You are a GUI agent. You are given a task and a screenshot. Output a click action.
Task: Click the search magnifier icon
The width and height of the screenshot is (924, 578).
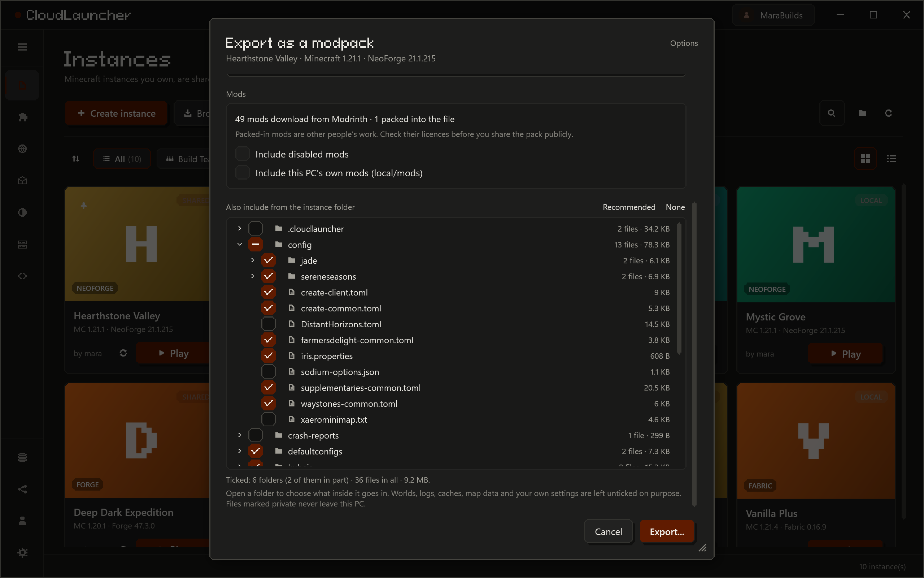832,113
